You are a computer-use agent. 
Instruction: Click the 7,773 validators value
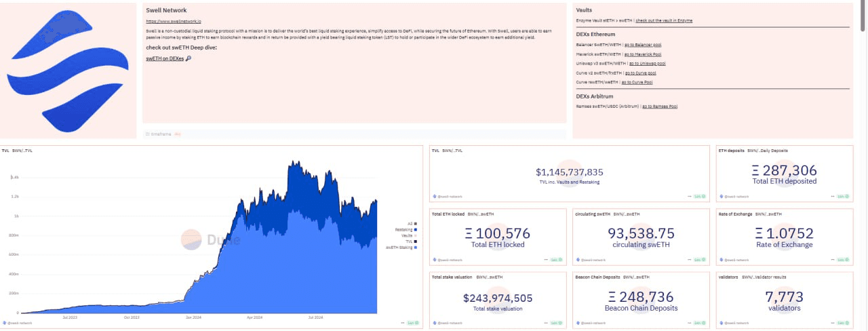click(x=784, y=297)
